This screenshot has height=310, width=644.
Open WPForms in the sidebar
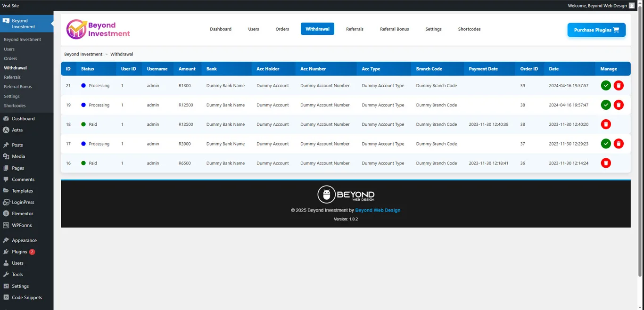22,225
